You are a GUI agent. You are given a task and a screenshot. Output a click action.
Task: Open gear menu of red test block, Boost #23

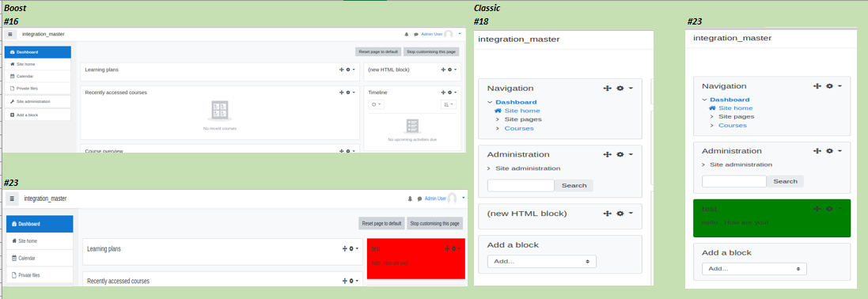[x=456, y=249]
